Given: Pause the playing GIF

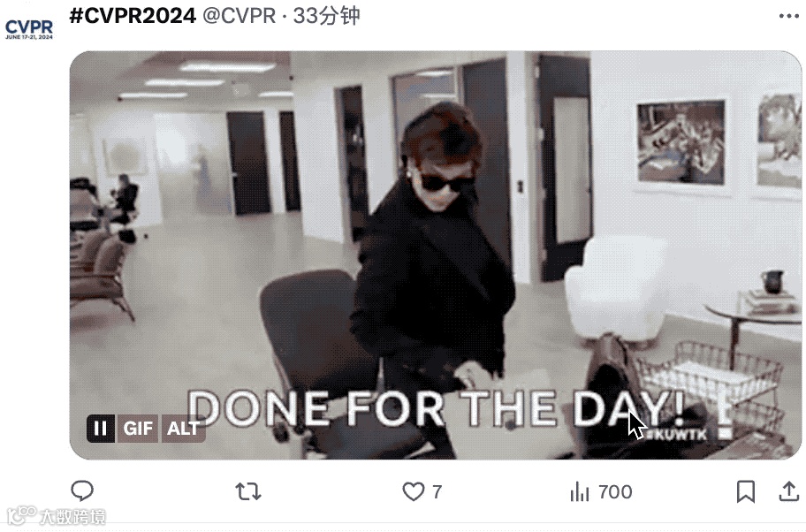Looking at the screenshot, I should click(x=101, y=429).
